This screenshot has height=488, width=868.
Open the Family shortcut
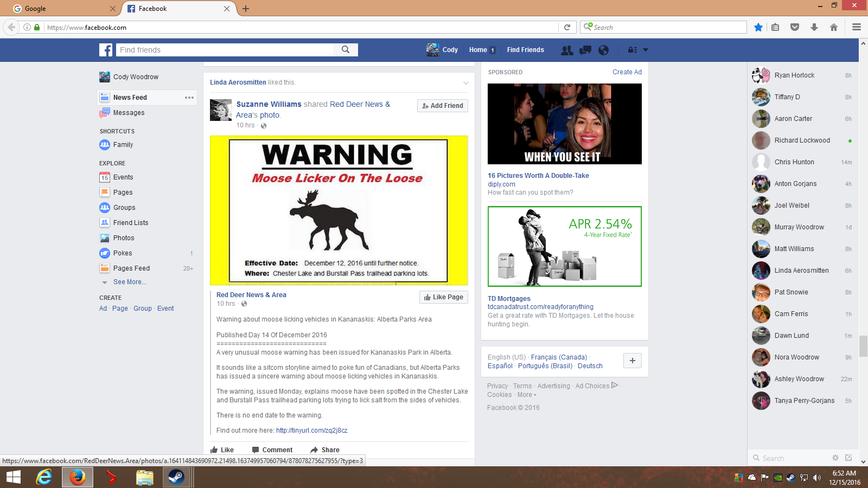pyautogui.click(x=123, y=145)
